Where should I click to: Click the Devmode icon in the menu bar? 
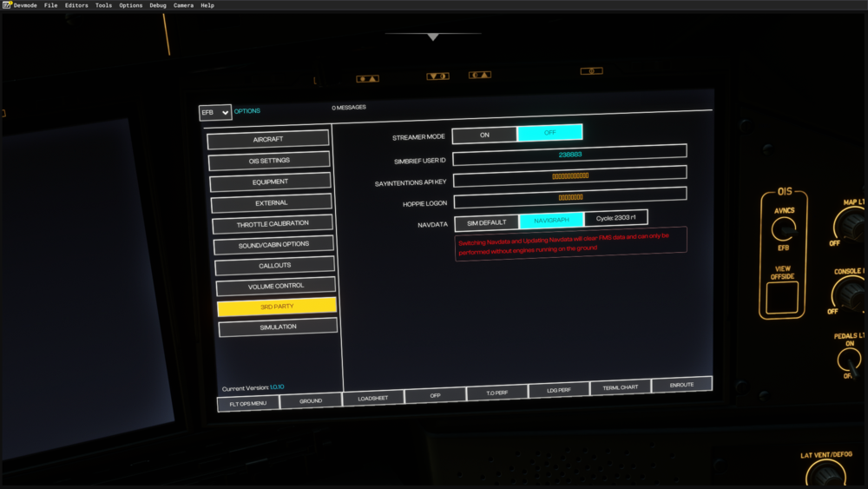coord(6,5)
